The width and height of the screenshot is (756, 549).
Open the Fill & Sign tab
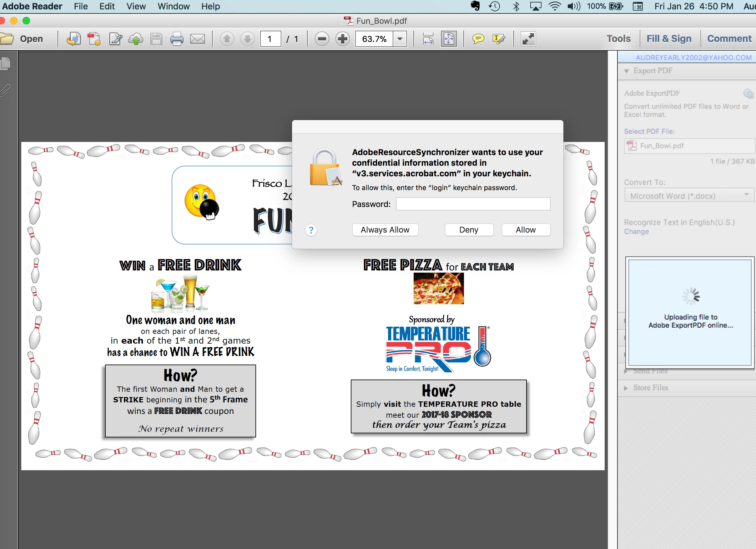669,39
